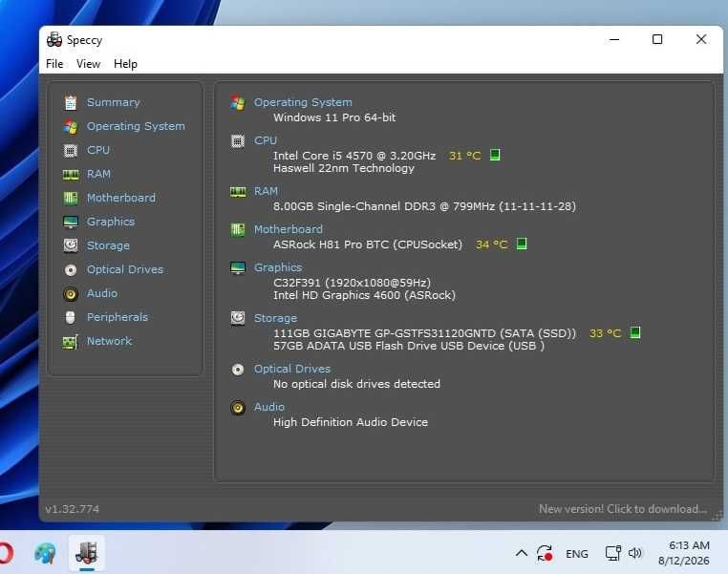The image size is (728, 574).
Task: Click the ADATA USB Flash Drive line
Action: (409, 346)
